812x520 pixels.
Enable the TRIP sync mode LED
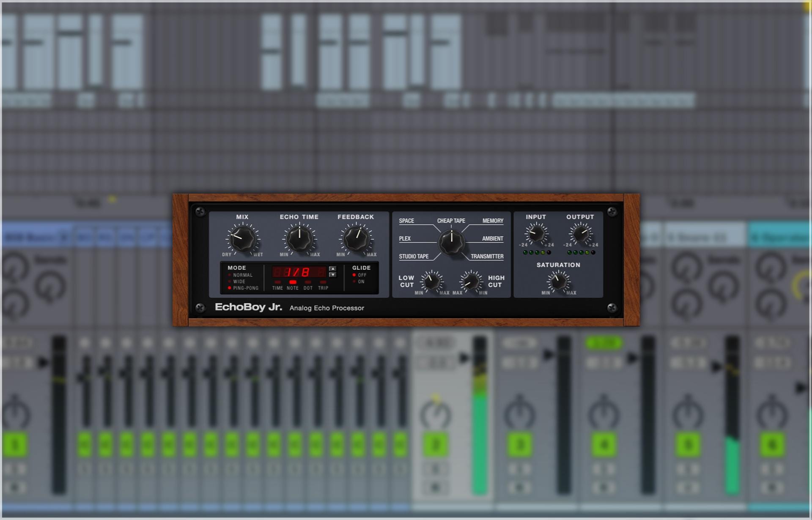323,282
